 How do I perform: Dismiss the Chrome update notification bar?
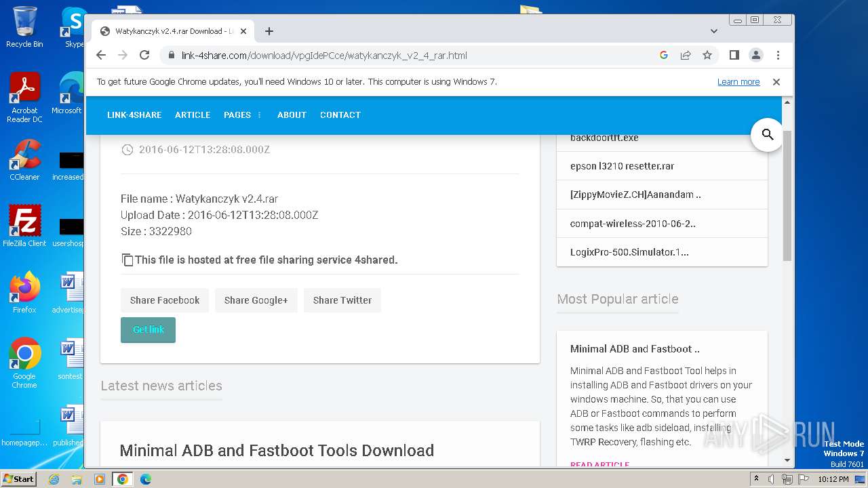pyautogui.click(x=776, y=82)
